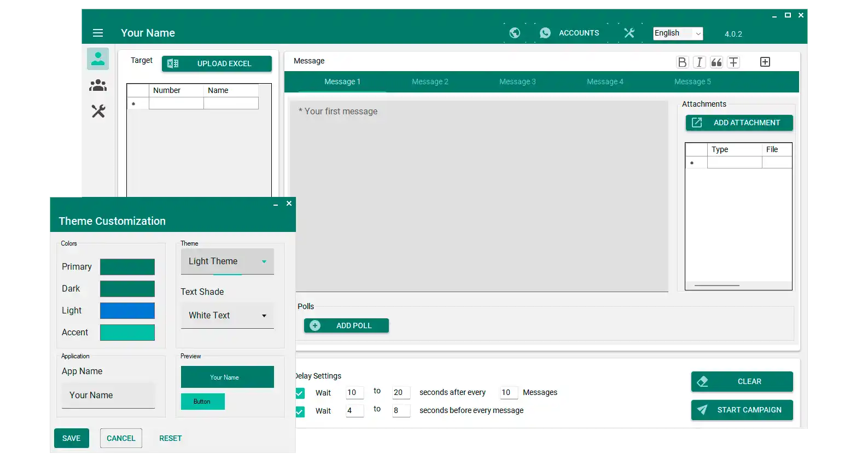Click the Upload Excel button
This screenshot has width=868, height=471.
217,63
